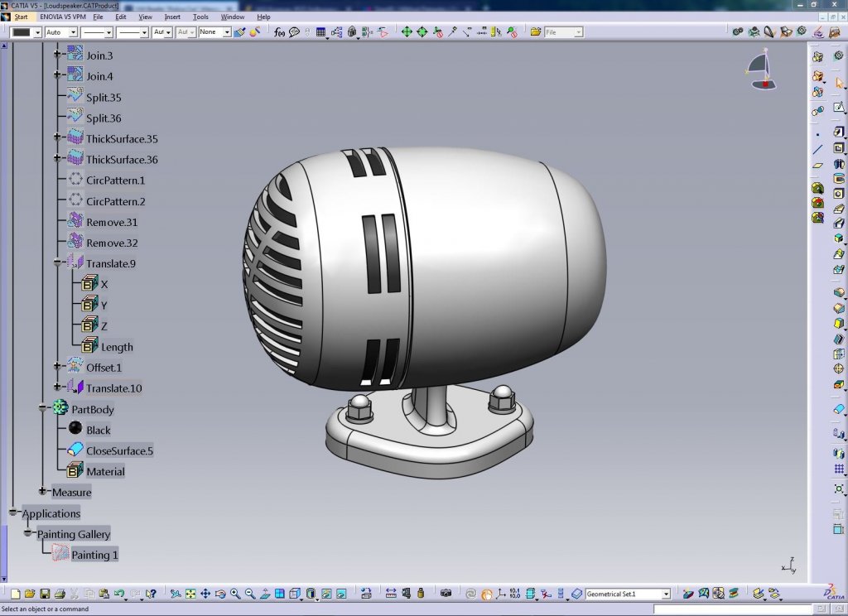Select the Painting 1 tree item

pos(94,555)
